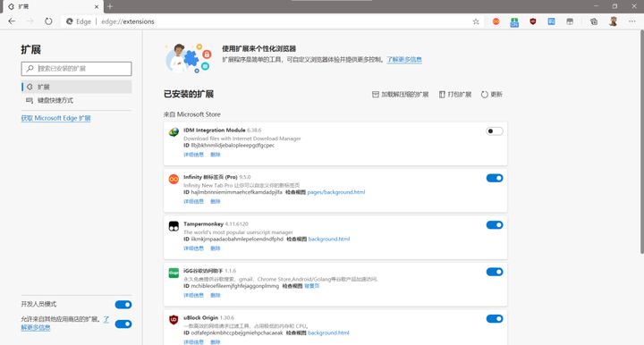The height and width of the screenshot is (345, 644).
Task: Open the uBlock Origin shield toolbar icon
Action: coord(533,21)
